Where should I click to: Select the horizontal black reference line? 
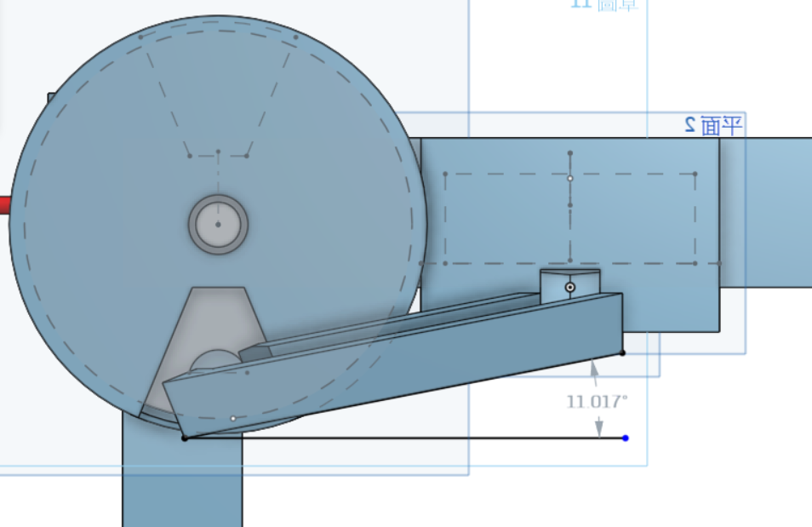pos(405,438)
